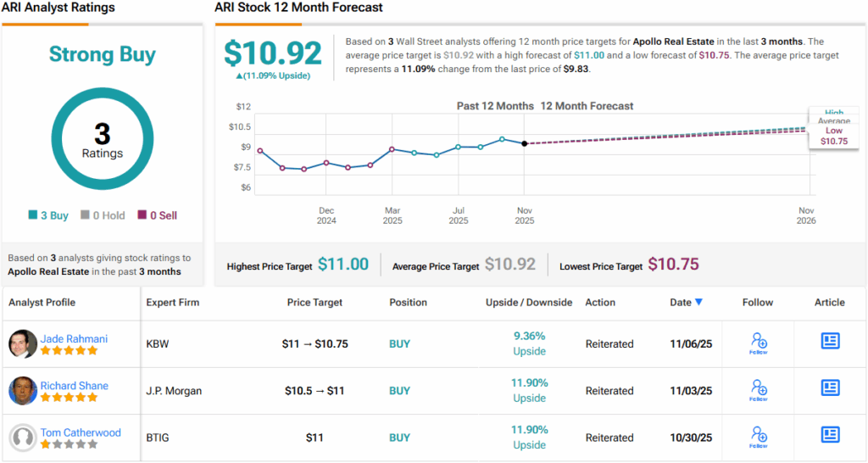
Task: Click Tom Catherwood's avatar placeholder
Action: point(23,437)
